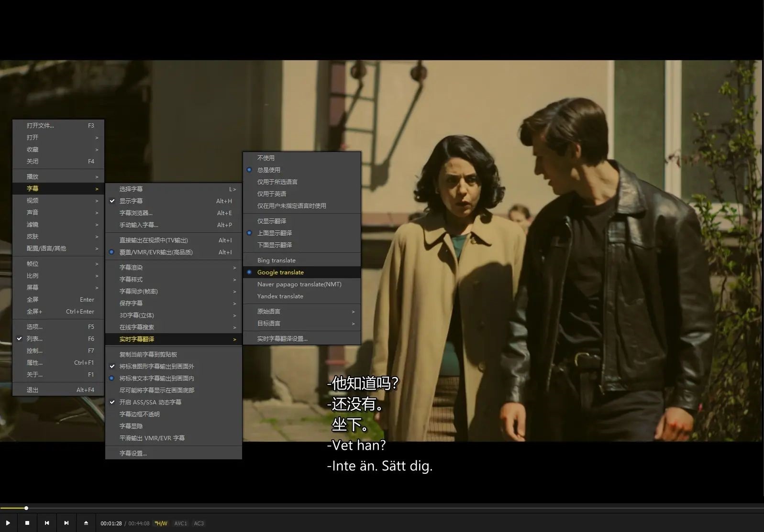Screen dimensions: 764x532
Task: Open 实时字幕翻译设置... settings
Action: click(282, 339)
